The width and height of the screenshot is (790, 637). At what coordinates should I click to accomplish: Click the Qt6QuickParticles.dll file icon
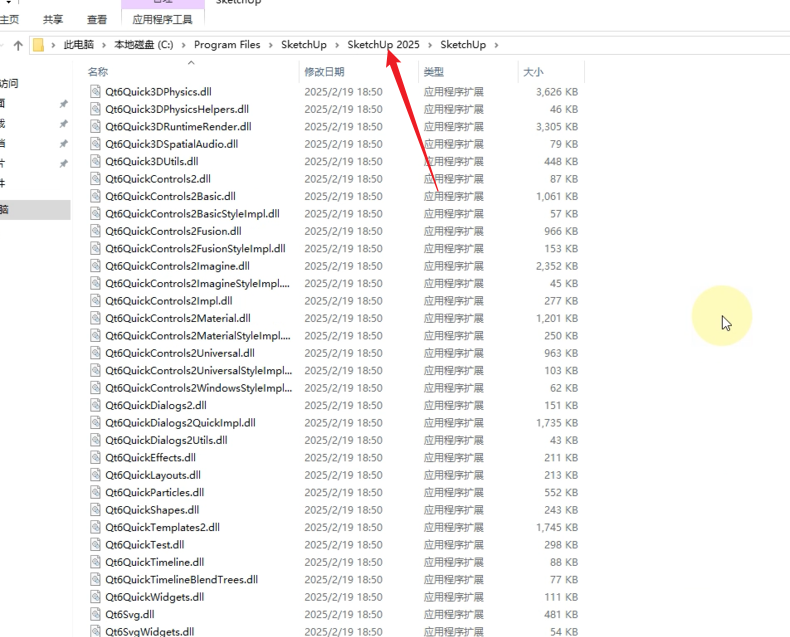pos(95,492)
